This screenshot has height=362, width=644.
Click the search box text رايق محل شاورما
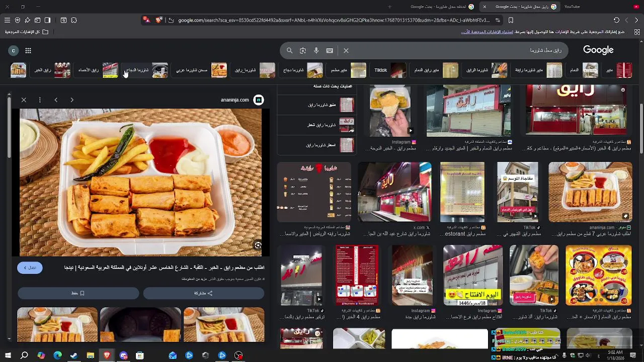[x=545, y=50]
